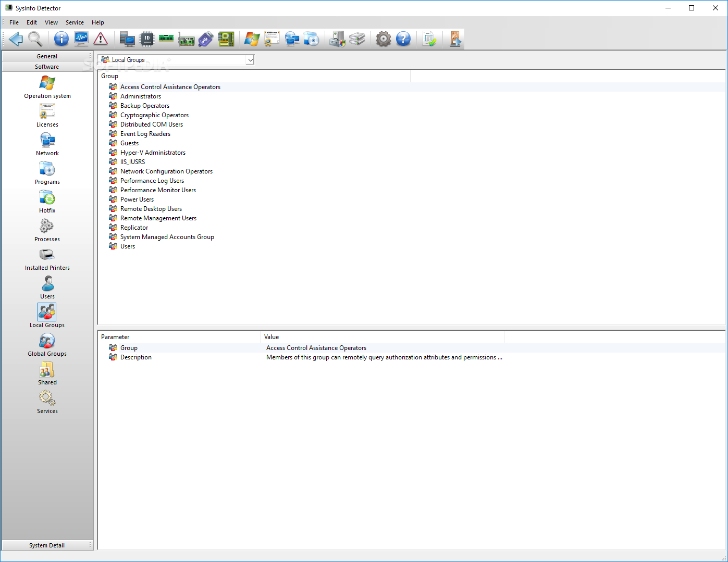Click the green memory module icon
Screen dimensions: 728x562
click(x=166, y=39)
